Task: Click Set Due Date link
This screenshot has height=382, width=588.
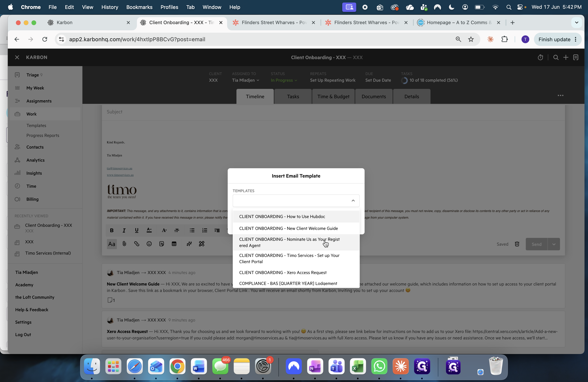Action: [378, 80]
